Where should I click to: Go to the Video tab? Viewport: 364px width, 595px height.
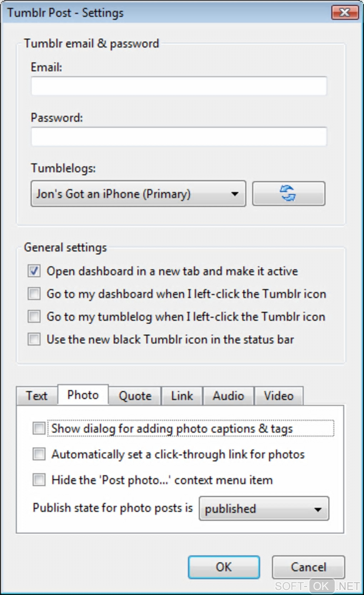click(278, 396)
